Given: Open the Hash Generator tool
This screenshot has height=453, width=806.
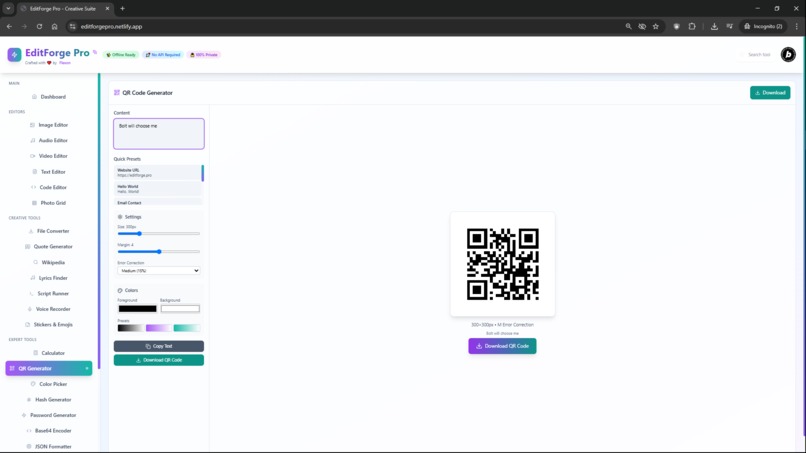Looking at the screenshot, I should click(49, 400).
